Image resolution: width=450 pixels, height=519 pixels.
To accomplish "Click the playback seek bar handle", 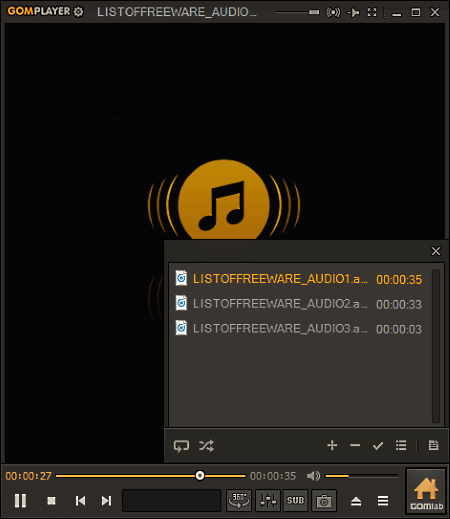I will pyautogui.click(x=200, y=476).
